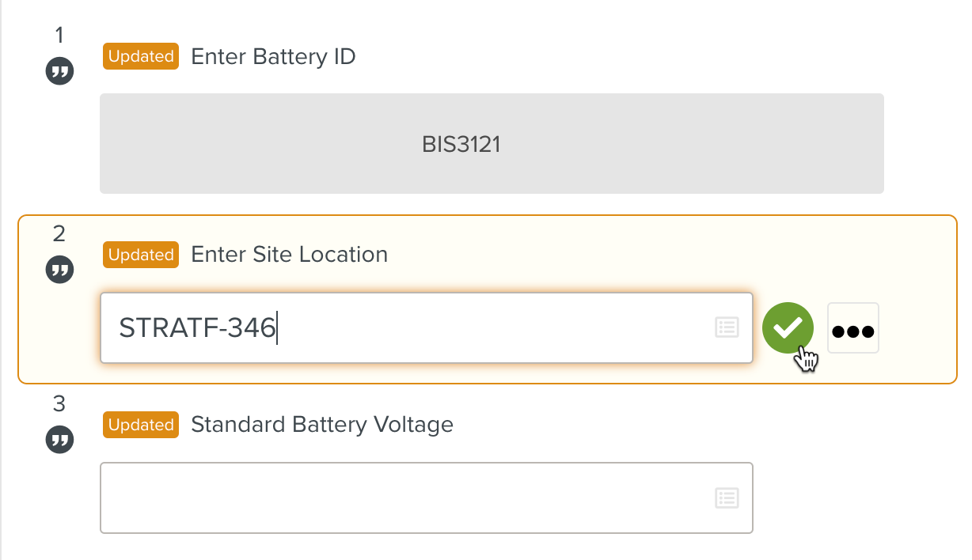Click the Standard Battery Voltage step title
The image size is (972, 560).
(322, 425)
